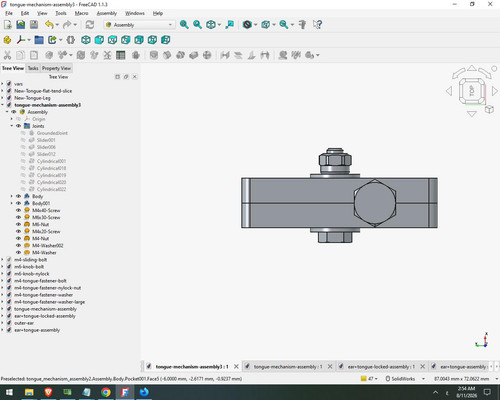Viewport: 500px width, 400px height.
Task: Hide the M4-Washer part
Action: click(x=18, y=253)
